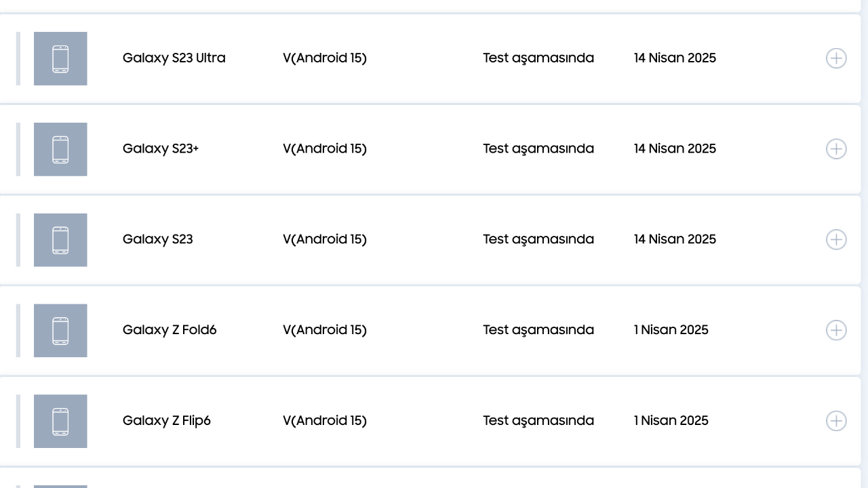The width and height of the screenshot is (868, 488).
Task: Open the Galaxy Z Fold6 plus expander
Action: pos(836,330)
